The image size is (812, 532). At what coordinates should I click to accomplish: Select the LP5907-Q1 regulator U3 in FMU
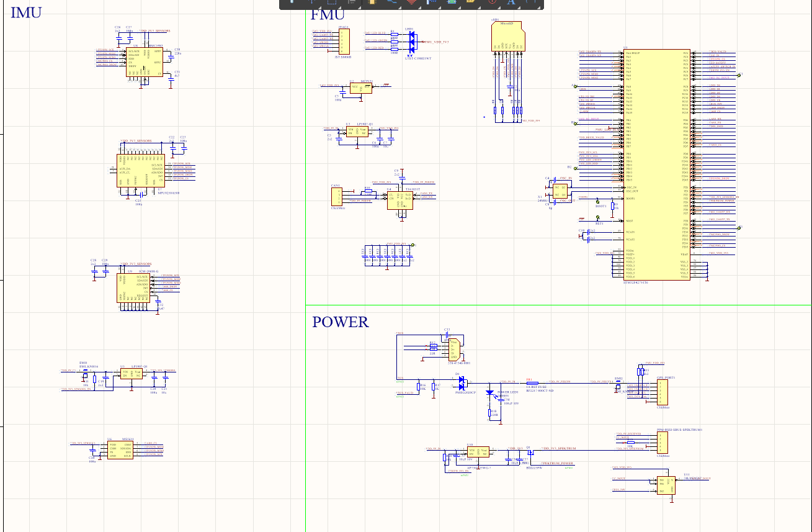357,132
